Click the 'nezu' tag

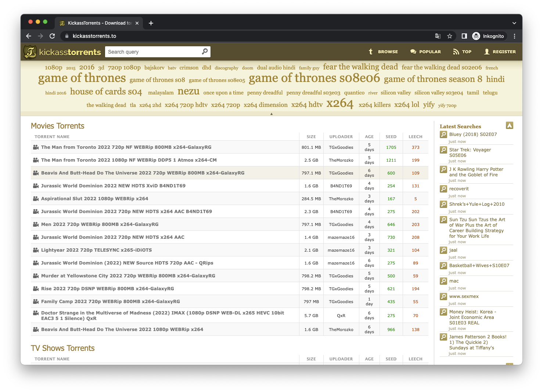coord(188,91)
